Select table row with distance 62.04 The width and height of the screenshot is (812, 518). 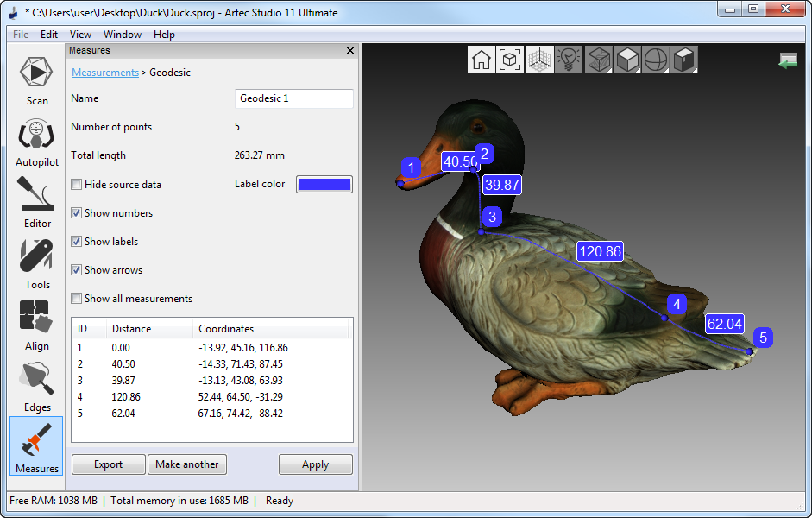(211, 414)
